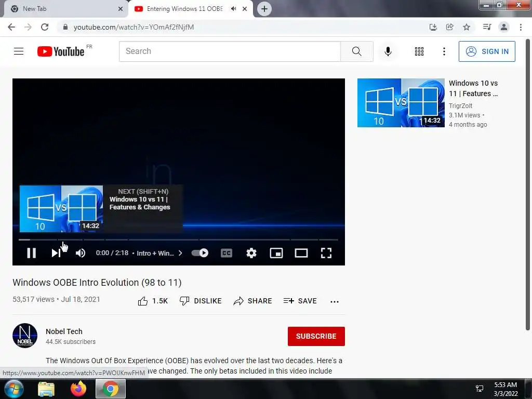Viewport: 532px width, 399px height.
Task: Skip to next video with the Next button
Action: click(x=56, y=253)
